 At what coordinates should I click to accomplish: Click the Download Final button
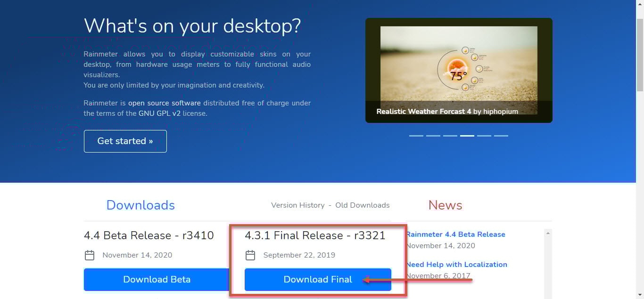318,279
